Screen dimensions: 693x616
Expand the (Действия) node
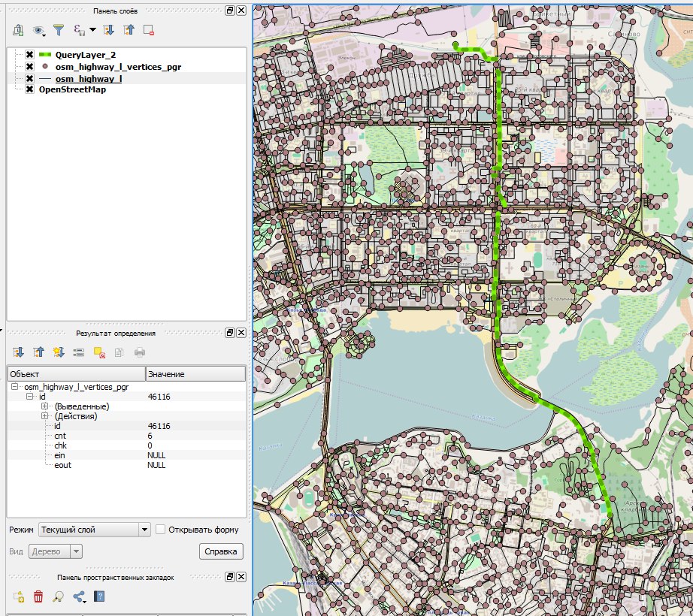click(44, 416)
